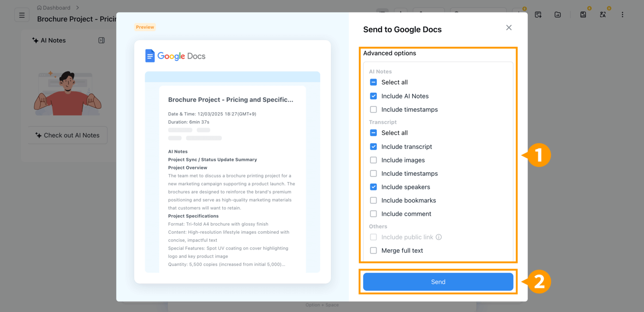This screenshot has height=312, width=644.
Task: Click the home icon in the breadcrumb
Action: point(39,7)
